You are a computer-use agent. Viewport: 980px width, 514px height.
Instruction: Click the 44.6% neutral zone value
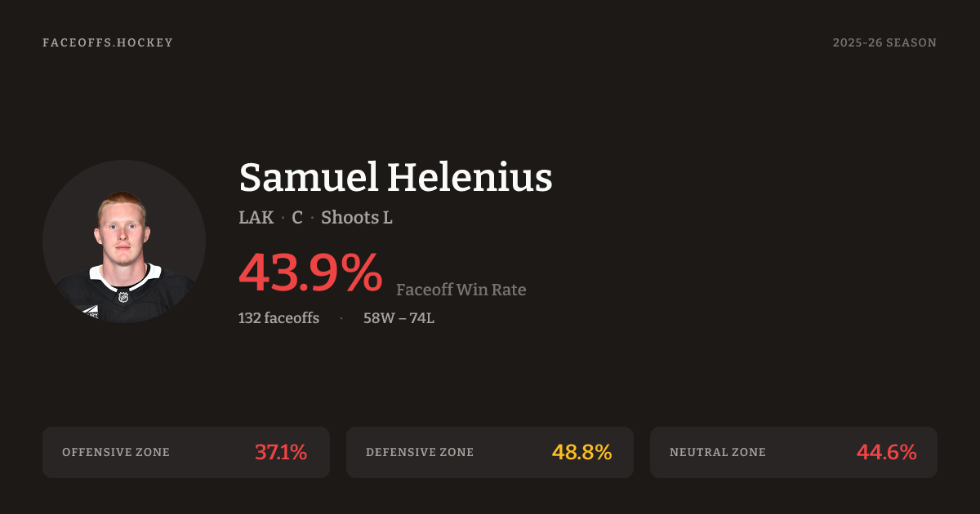[x=886, y=452]
